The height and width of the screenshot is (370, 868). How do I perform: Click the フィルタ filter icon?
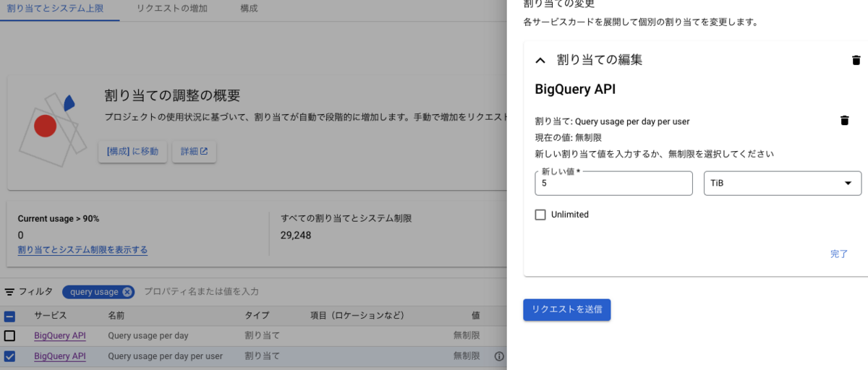pos(9,292)
